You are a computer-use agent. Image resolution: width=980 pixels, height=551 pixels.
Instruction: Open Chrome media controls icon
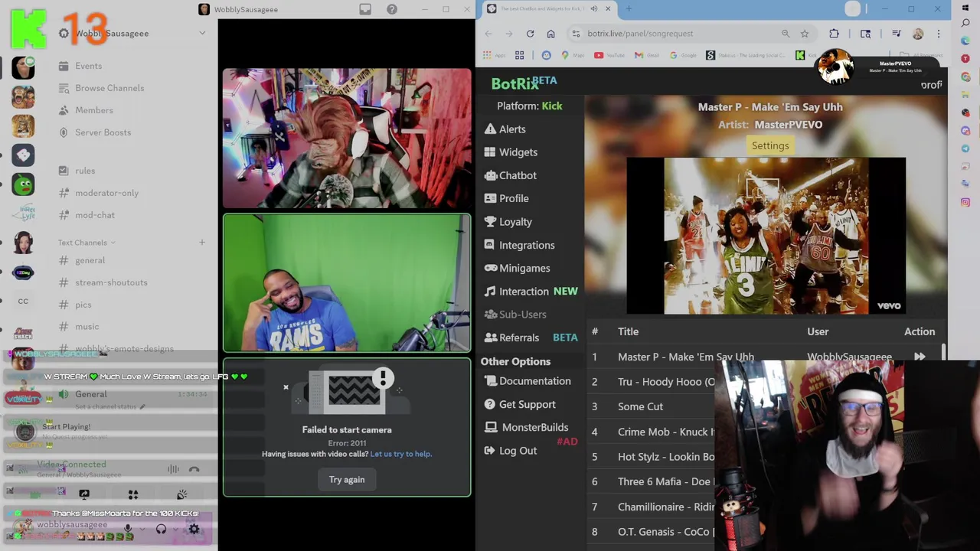896,34
